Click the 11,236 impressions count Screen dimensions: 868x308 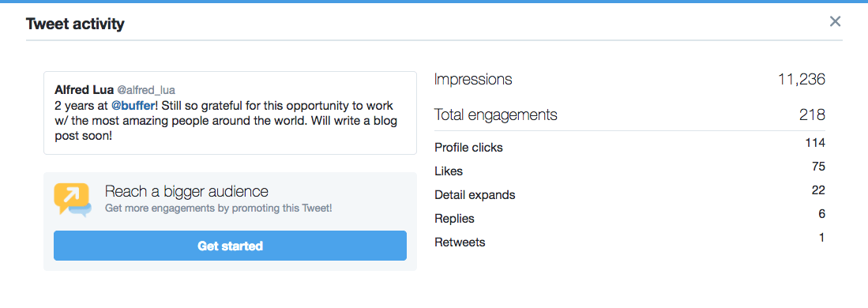coord(801,79)
